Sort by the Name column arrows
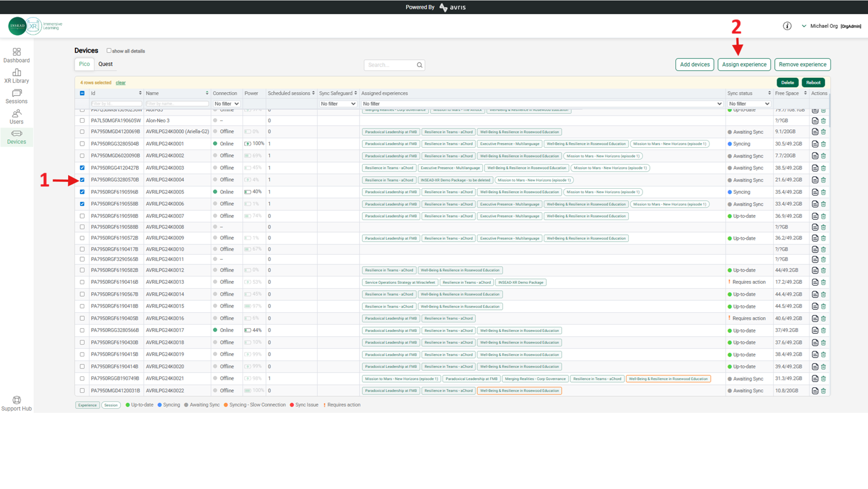Viewport: 868px width, 489px height. tap(207, 93)
